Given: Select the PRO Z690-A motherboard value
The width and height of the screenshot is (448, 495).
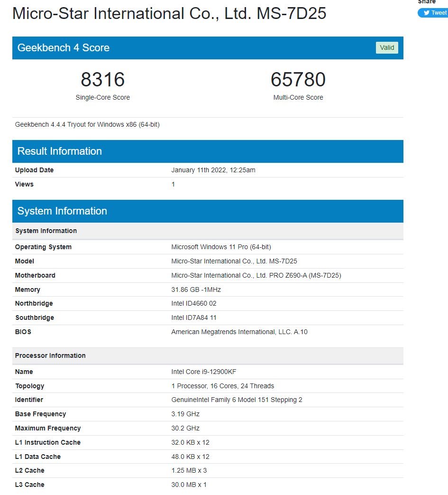Looking at the screenshot, I should click(x=256, y=276).
